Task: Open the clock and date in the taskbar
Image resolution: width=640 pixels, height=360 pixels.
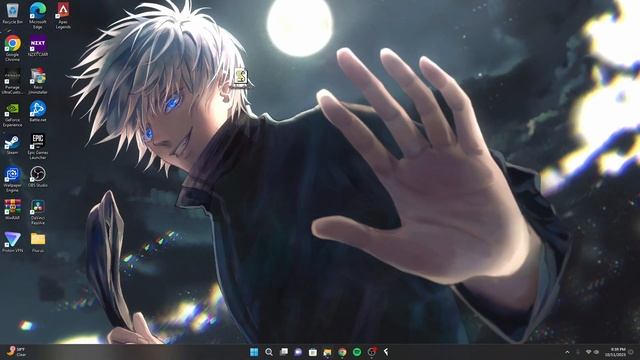Action: [x=616, y=352]
